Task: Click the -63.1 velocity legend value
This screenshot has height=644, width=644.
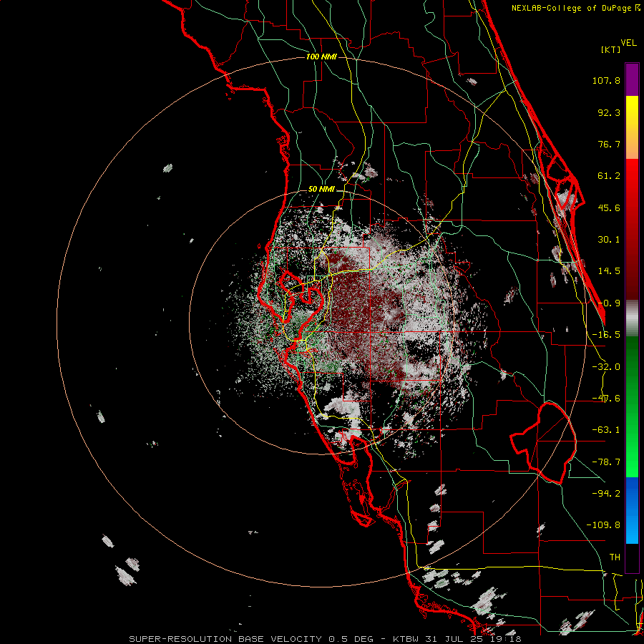Action: pos(606,430)
